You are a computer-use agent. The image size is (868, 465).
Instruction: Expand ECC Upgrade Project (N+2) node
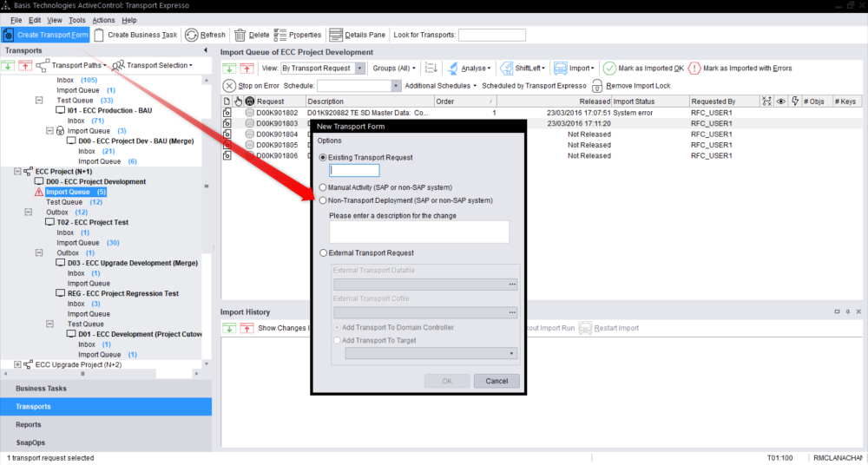click(17, 365)
